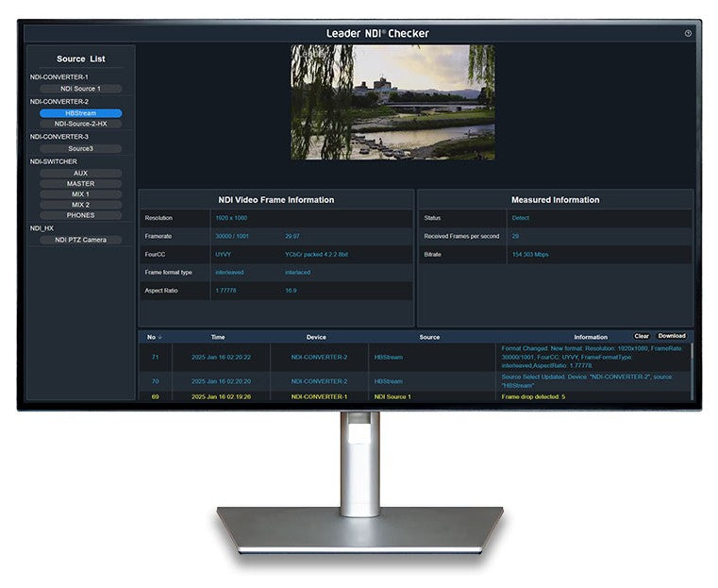The height and width of the screenshot is (588, 718).
Task: Click the NDI-CONVERTER-1 device label
Action: click(x=59, y=77)
